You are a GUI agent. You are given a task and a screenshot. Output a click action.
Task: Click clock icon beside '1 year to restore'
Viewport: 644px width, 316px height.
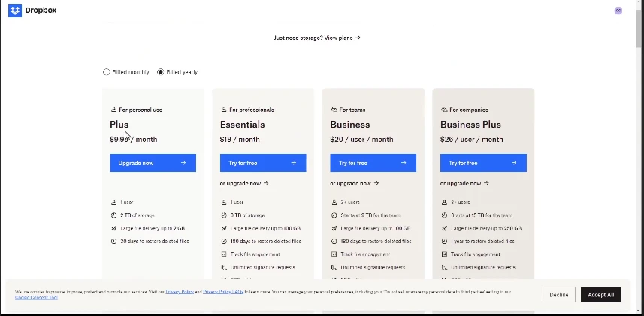pos(444,241)
